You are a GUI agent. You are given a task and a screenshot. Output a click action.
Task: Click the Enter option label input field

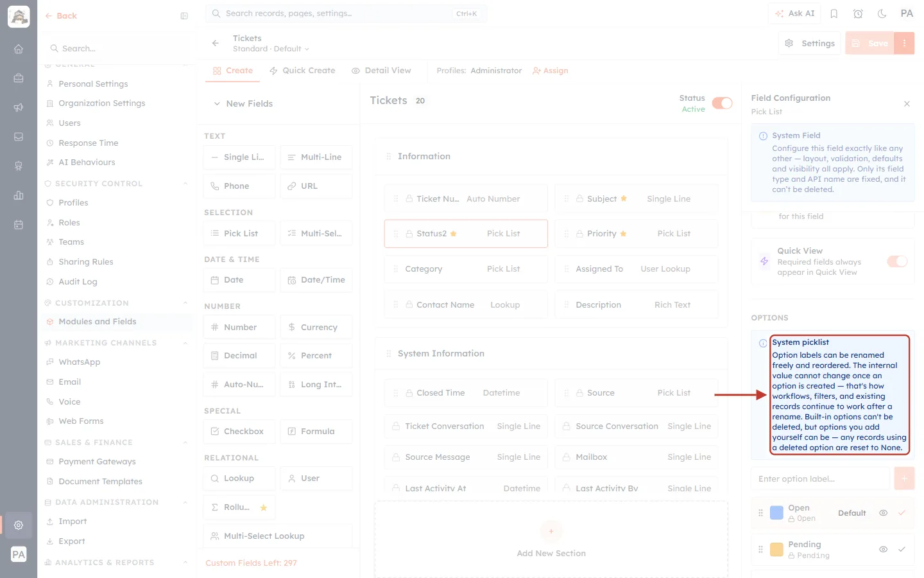(820, 478)
